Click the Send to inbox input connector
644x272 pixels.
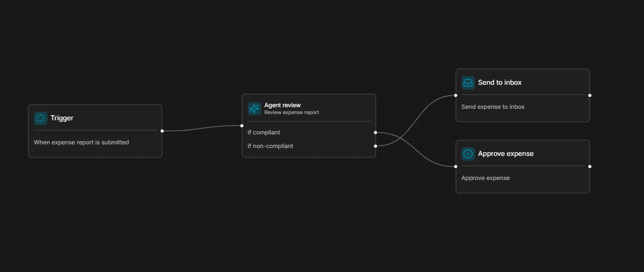(455, 95)
